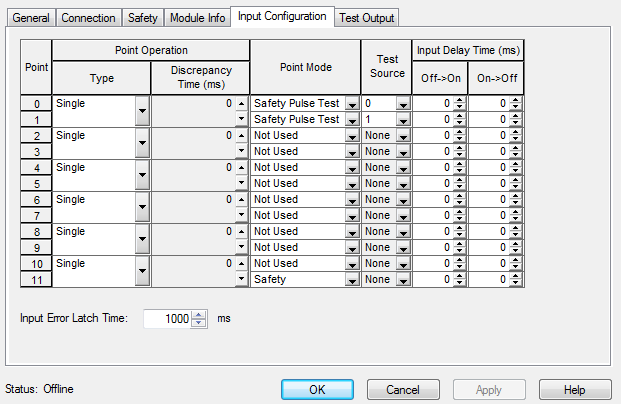
Task: Increase On->Off delay for point 11
Action: [515, 276]
